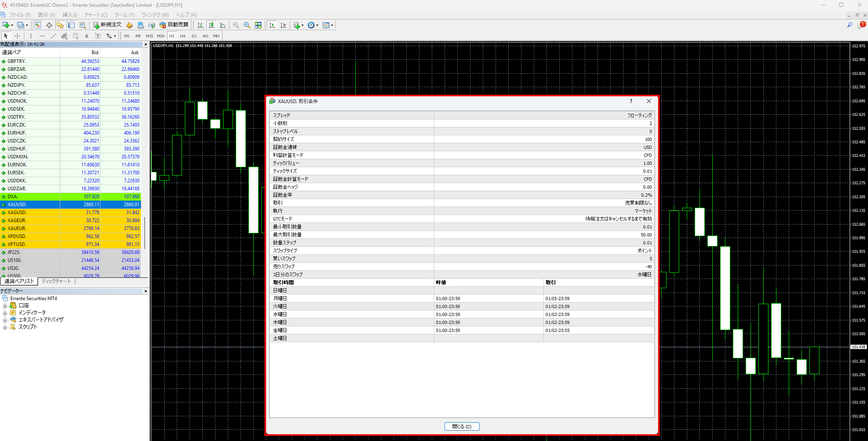
Task: Select the bar chart icon
Action: tap(200, 25)
